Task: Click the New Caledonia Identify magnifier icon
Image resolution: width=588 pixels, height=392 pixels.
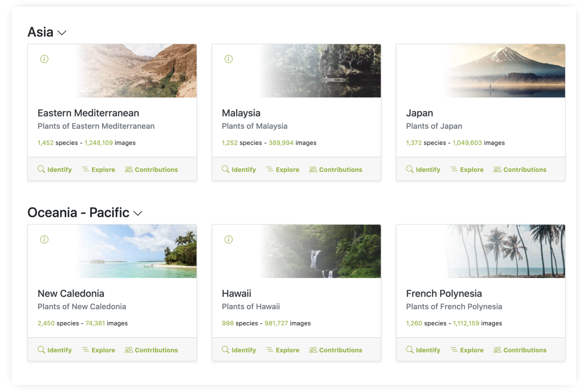Action: (x=41, y=350)
